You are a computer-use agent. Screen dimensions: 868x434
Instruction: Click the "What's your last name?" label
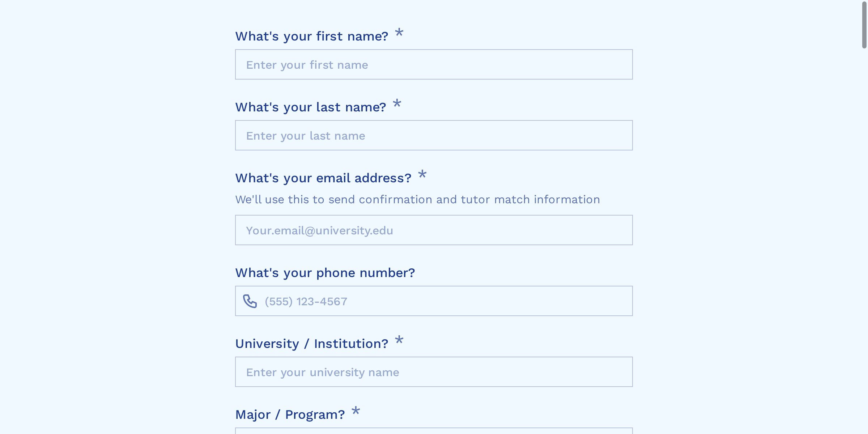coord(310,107)
